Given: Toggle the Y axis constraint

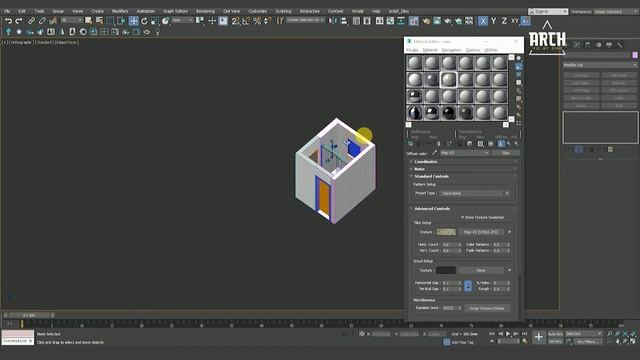Looking at the screenshot, I should (493, 21).
